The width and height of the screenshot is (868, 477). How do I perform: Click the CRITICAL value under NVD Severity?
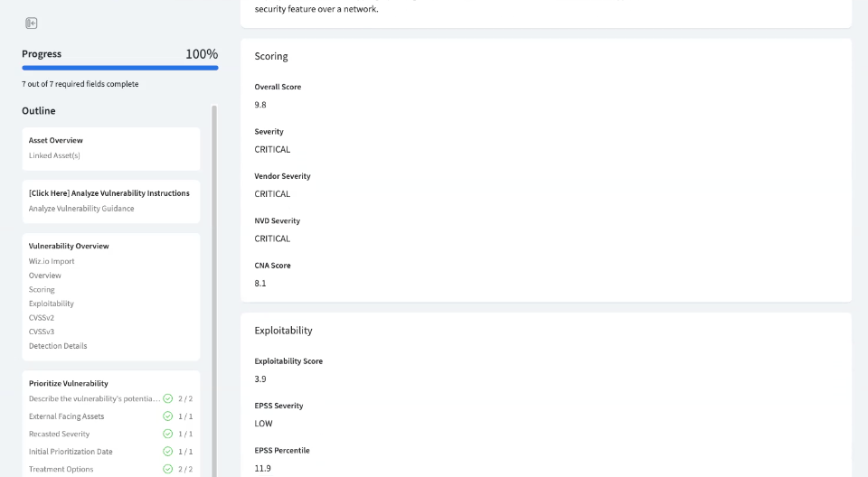pyautogui.click(x=272, y=238)
